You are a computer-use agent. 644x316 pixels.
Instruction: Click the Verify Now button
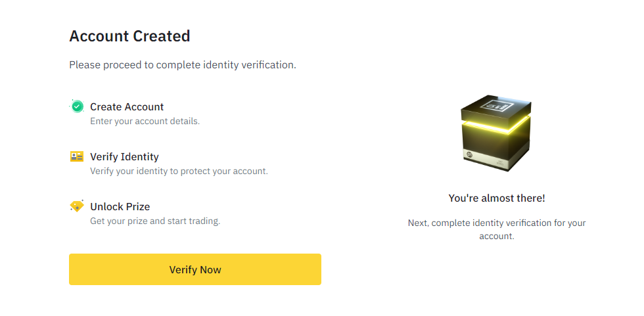[195, 269]
